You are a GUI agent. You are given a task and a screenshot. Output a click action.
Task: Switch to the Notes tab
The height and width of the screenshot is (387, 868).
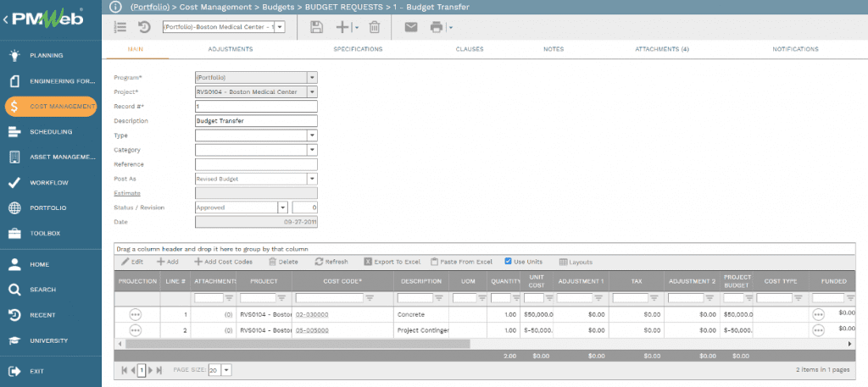554,49
